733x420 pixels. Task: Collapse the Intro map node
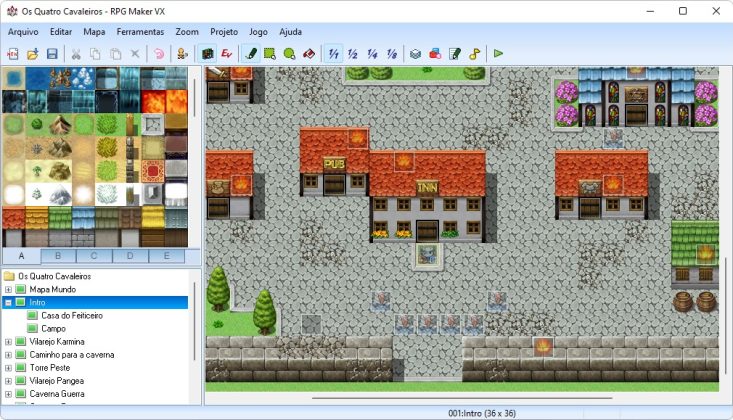click(8, 303)
